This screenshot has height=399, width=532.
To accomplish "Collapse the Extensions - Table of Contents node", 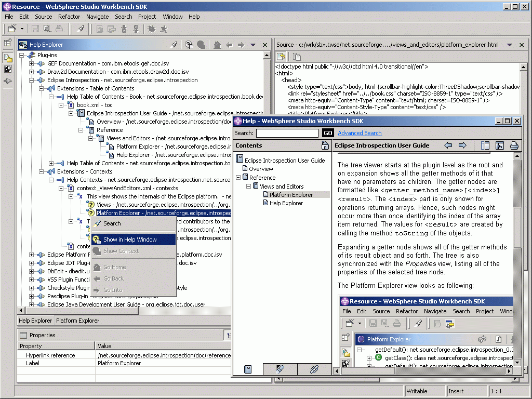I will click(x=41, y=88).
